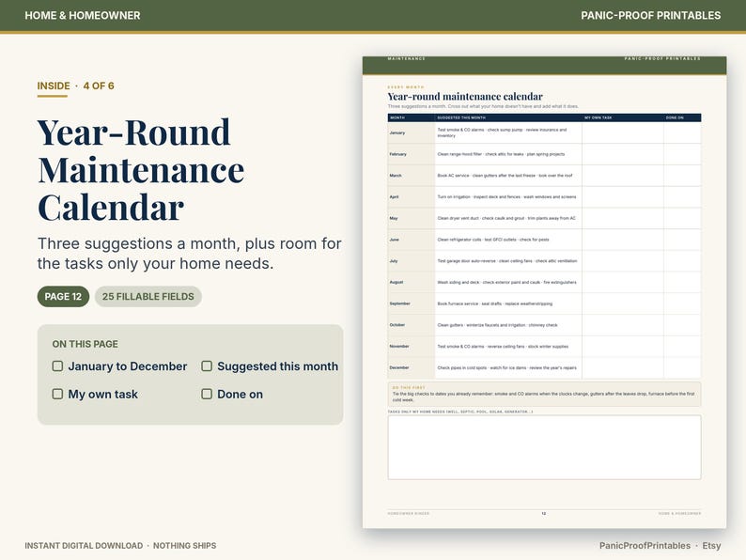The image size is (746, 560).
Task: Click 'Book AC service' suggestion for March
Action: pyautogui.click(x=453, y=176)
